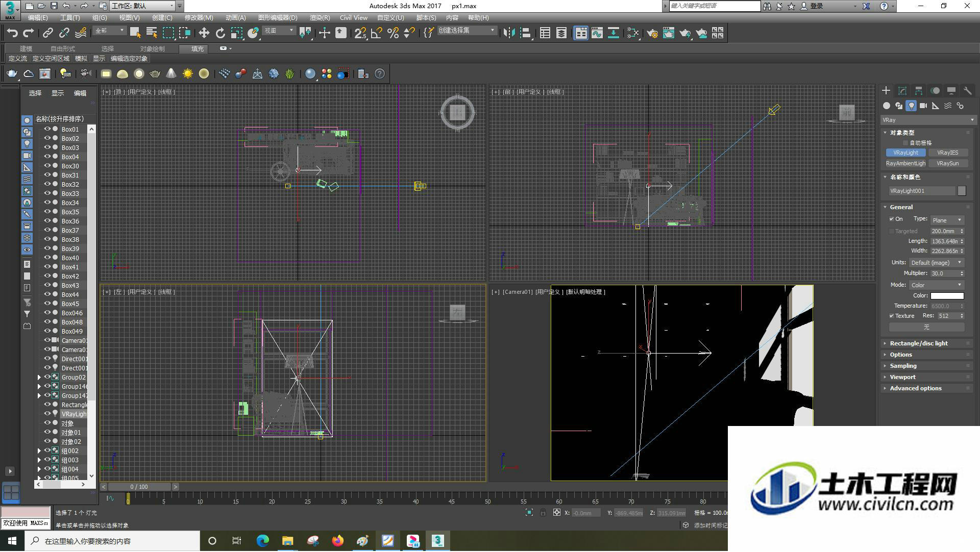The height and width of the screenshot is (552, 980).
Task: Click the Undo arrow in main toolbar
Action: (12, 33)
